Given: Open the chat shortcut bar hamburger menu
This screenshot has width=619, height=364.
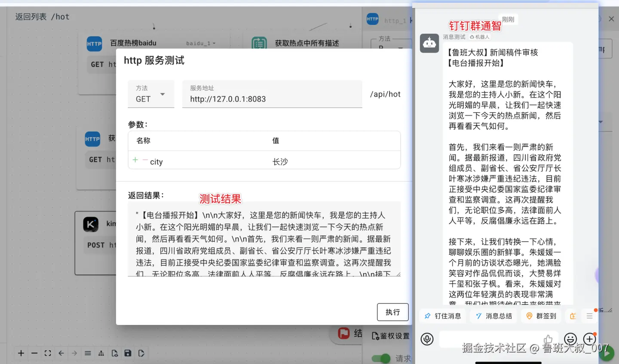Looking at the screenshot, I should [x=589, y=316].
